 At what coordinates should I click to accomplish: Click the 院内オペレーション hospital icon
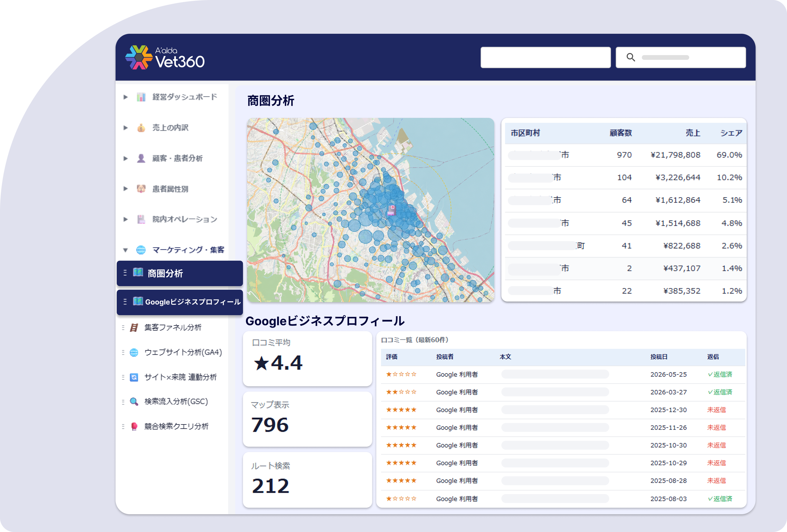tap(141, 219)
